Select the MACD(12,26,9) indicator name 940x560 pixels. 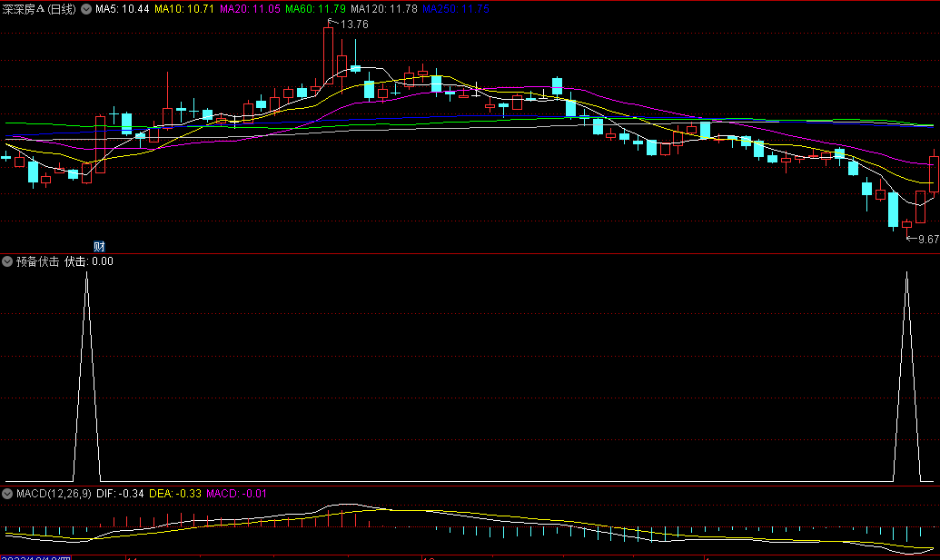click(54, 494)
